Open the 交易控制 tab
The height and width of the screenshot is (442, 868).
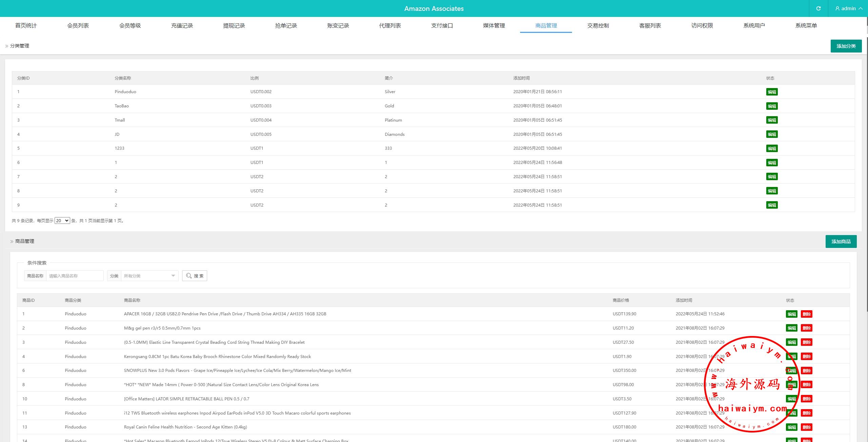pos(598,25)
